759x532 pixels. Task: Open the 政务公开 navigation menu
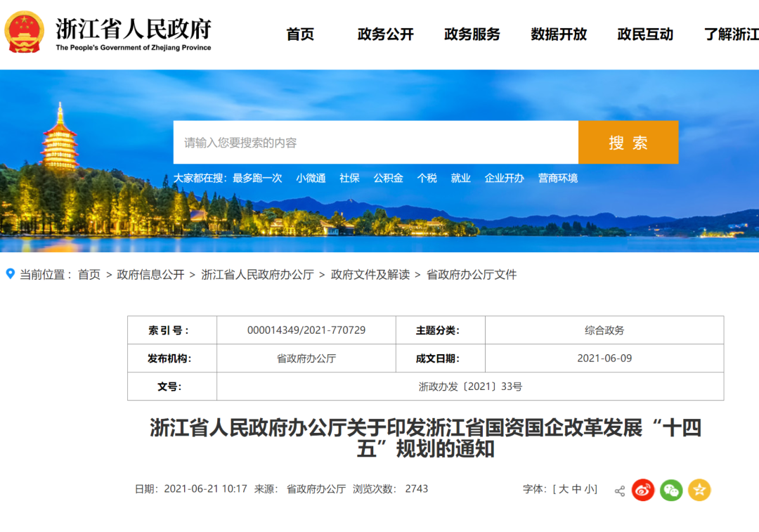[x=386, y=34]
